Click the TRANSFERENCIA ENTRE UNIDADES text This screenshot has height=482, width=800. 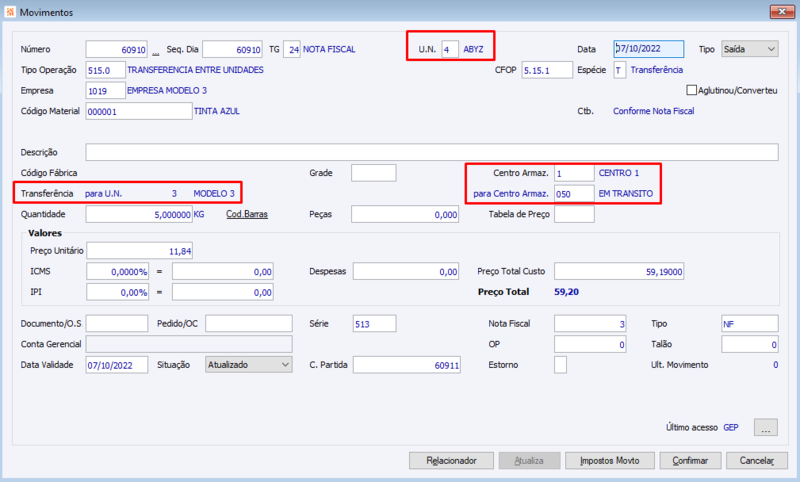[195, 70]
